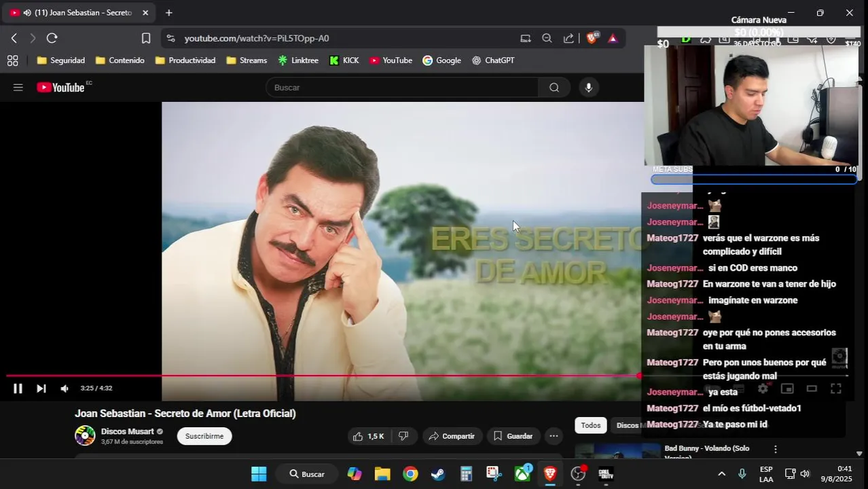This screenshot has height=489, width=868.
Task: Open the Contenido bookmarks folder
Action: [120, 60]
